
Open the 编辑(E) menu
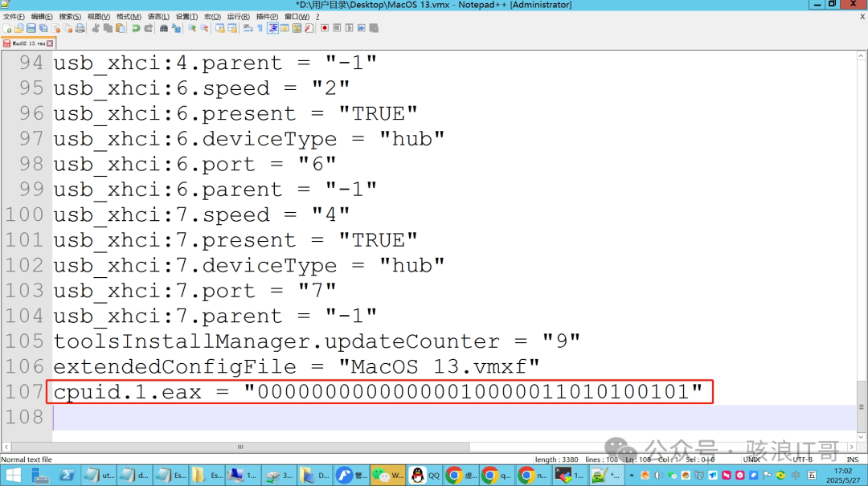42,17
